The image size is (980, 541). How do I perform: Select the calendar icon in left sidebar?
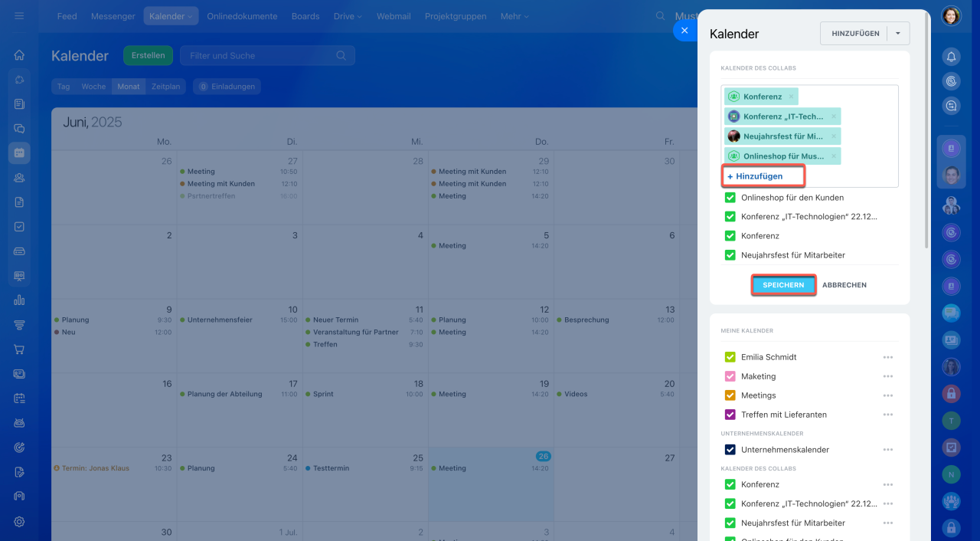19,152
